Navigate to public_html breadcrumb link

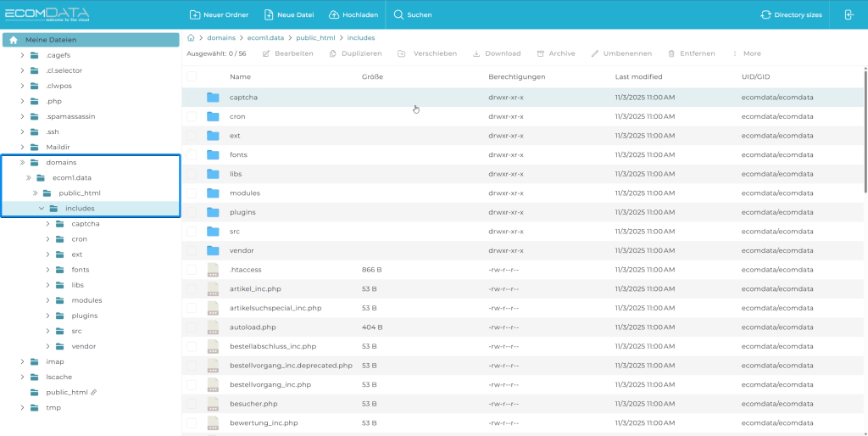coord(315,37)
